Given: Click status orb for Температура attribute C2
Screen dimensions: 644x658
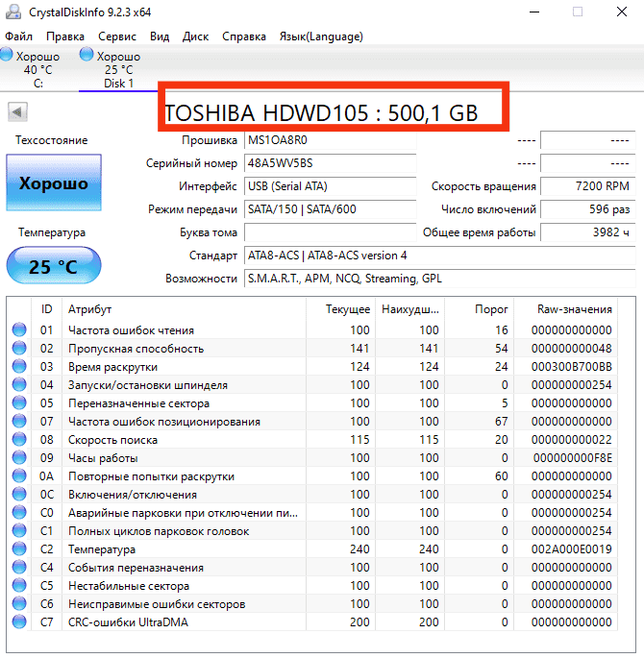Looking at the screenshot, I should [19, 549].
